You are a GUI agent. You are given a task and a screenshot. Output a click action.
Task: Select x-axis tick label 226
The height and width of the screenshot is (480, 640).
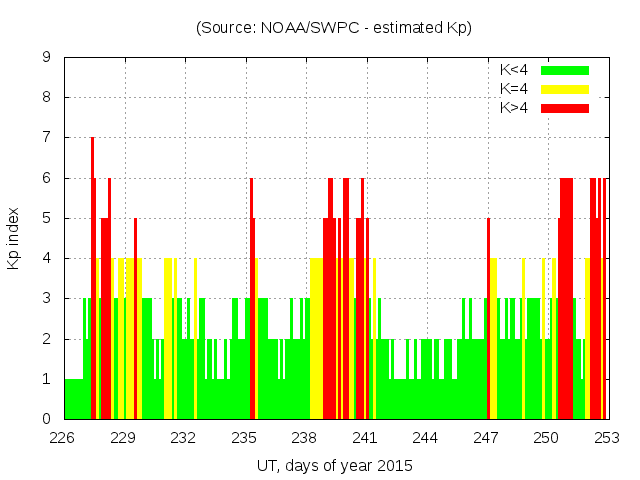tap(63, 438)
